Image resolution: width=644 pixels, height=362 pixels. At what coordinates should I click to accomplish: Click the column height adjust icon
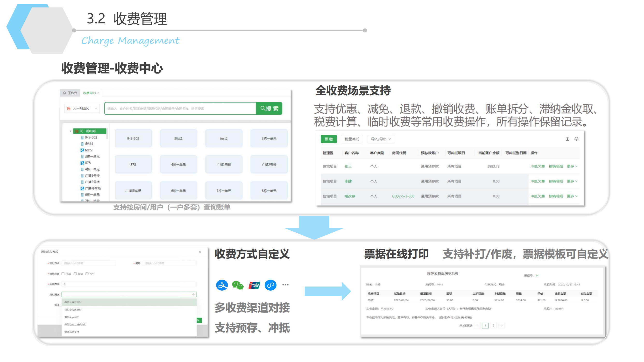[567, 139]
